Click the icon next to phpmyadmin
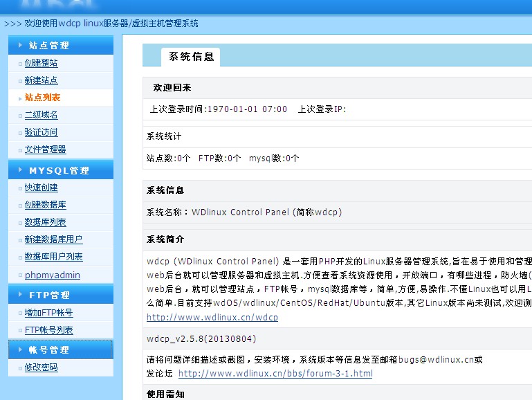This screenshot has width=532, height=400. click(x=19, y=275)
